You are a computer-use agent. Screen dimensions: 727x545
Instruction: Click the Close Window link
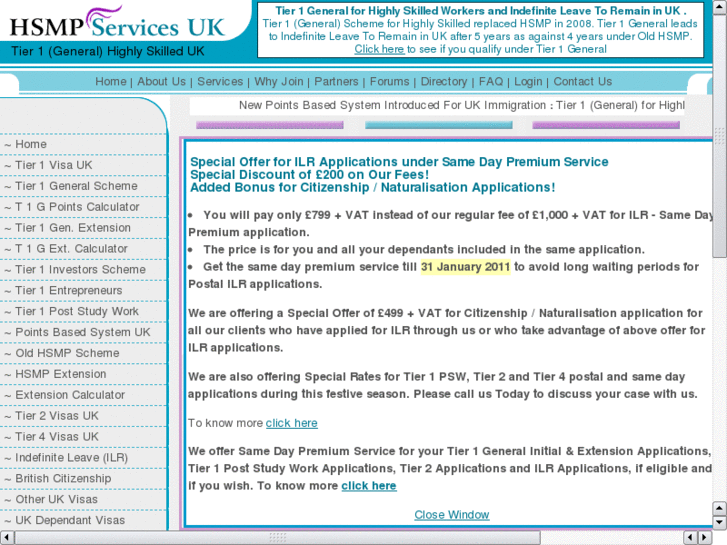(452, 515)
